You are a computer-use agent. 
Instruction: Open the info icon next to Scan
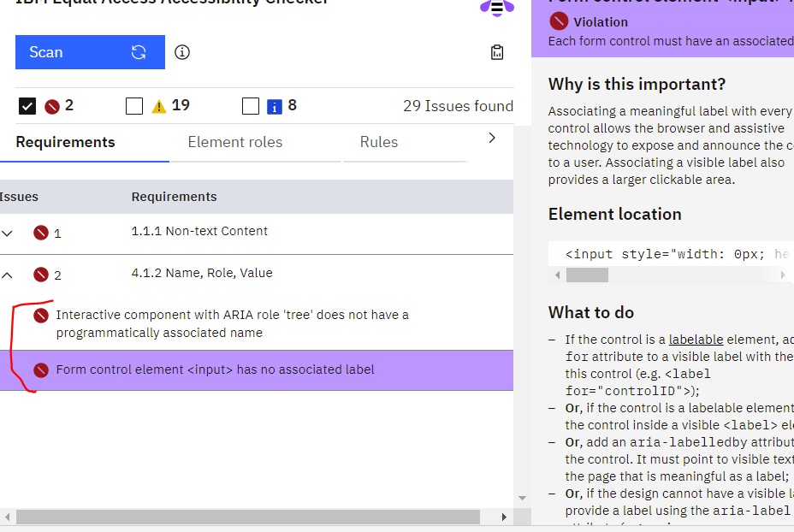(x=182, y=52)
